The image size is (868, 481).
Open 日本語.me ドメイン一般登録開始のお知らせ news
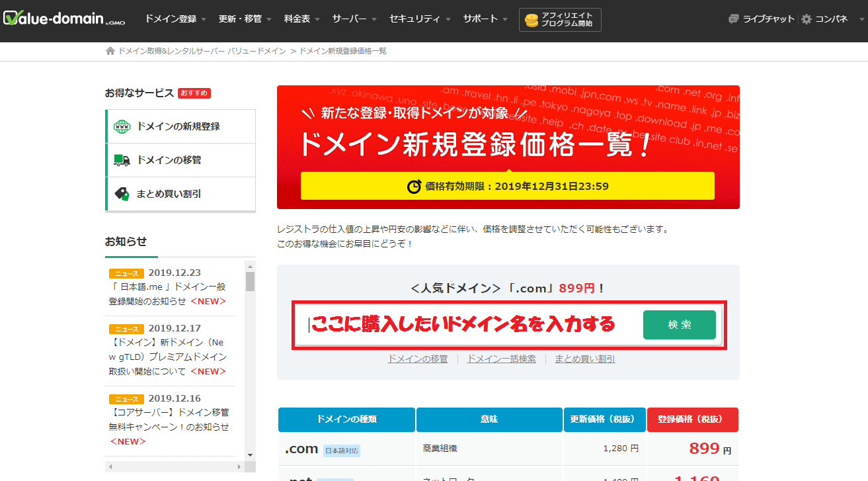click(x=168, y=294)
